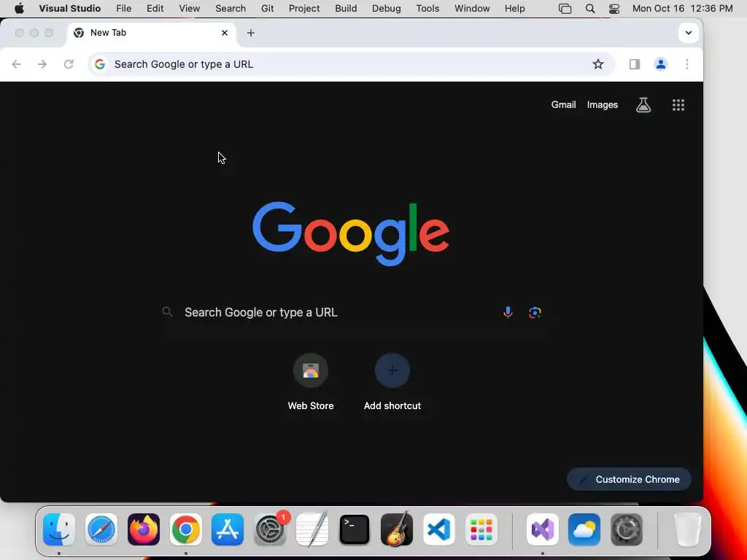747x560 pixels.
Task: Open a new tab with plus button
Action: pos(251,33)
